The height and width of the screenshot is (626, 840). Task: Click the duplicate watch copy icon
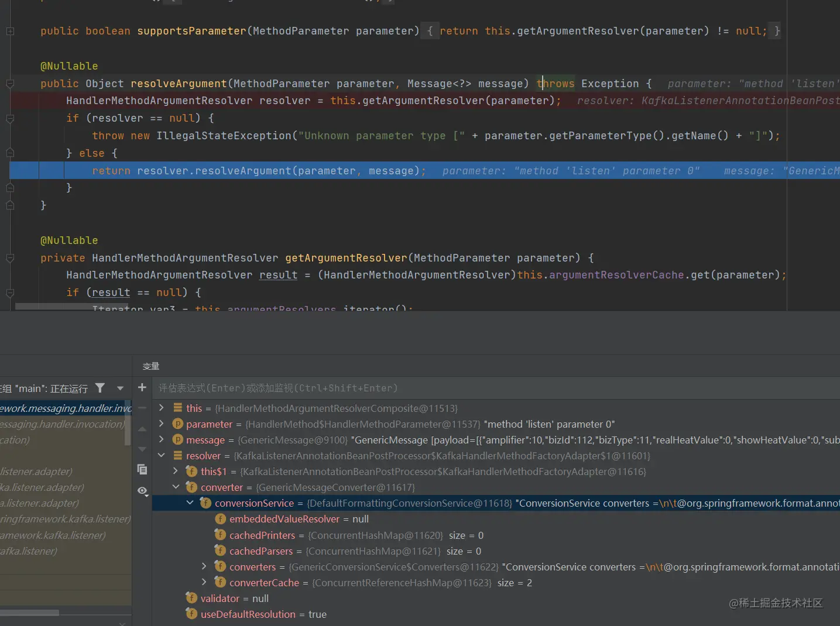click(x=142, y=469)
